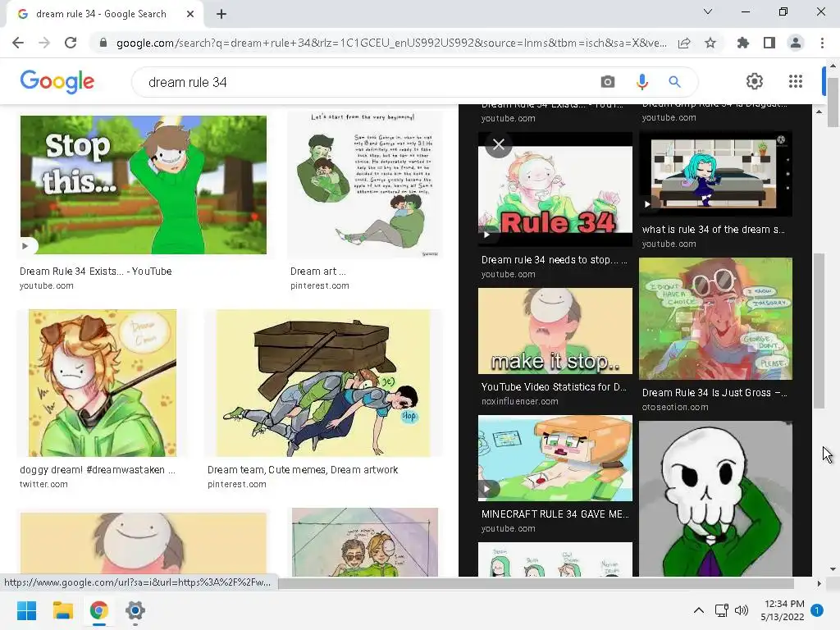This screenshot has height=630, width=840.
Task: Start voice search with the microphone icon
Action: [641, 82]
